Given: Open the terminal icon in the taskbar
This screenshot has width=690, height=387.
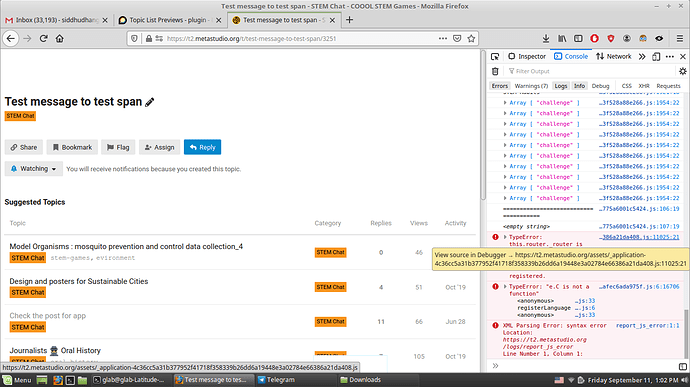Looking at the screenshot, I should 70,380.
